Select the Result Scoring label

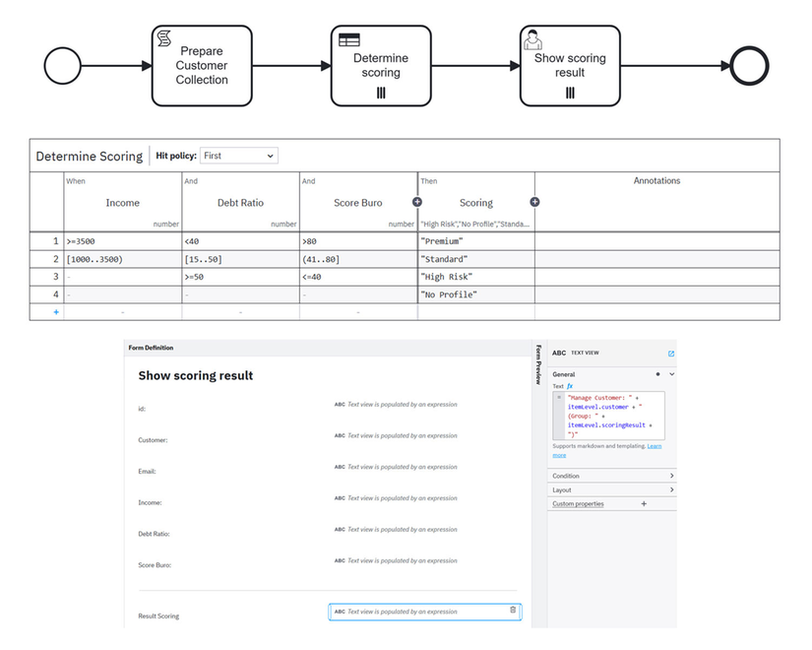pyautogui.click(x=158, y=616)
